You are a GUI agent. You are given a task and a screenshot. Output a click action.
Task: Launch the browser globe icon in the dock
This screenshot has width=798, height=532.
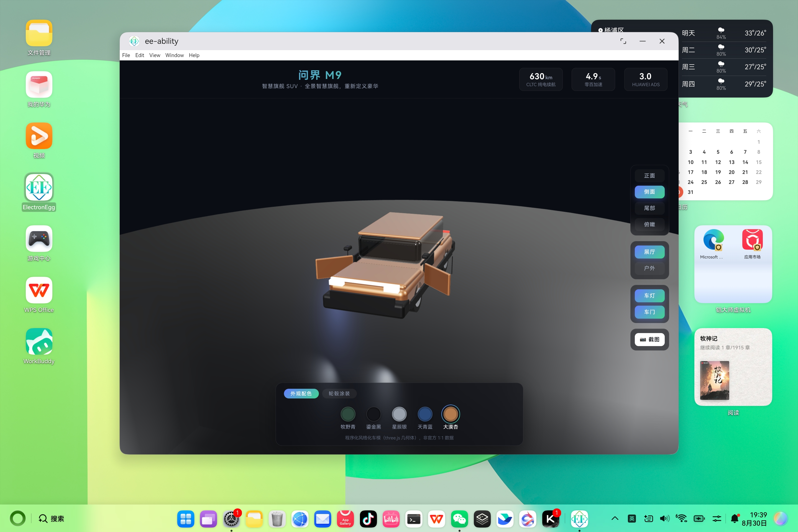300,519
